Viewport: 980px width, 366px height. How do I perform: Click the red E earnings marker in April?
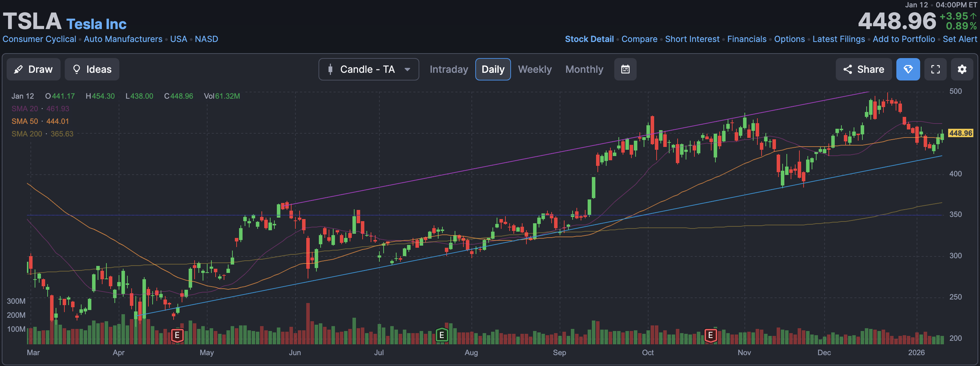point(177,335)
